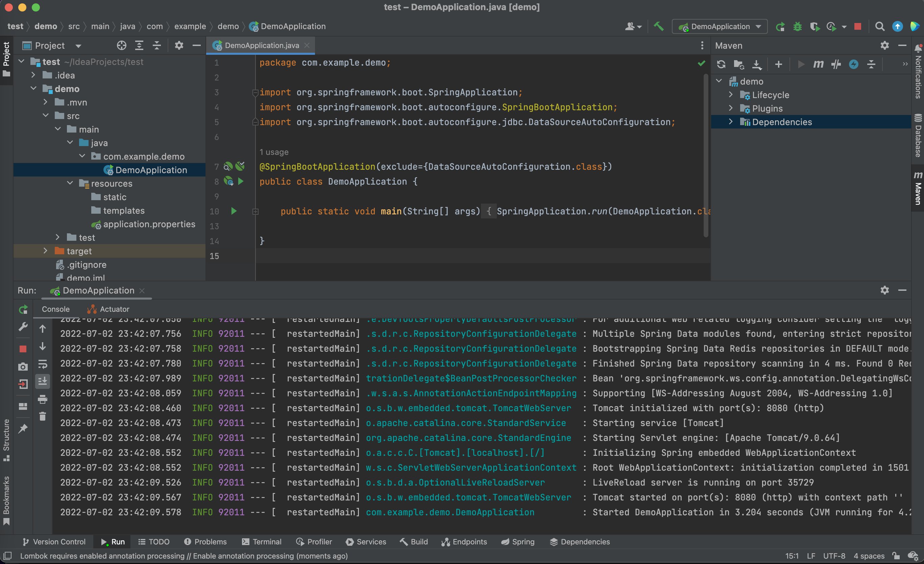The image size is (924, 564).
Task: Toggle scroll to end in console
Action: click(x=42, y=381)
